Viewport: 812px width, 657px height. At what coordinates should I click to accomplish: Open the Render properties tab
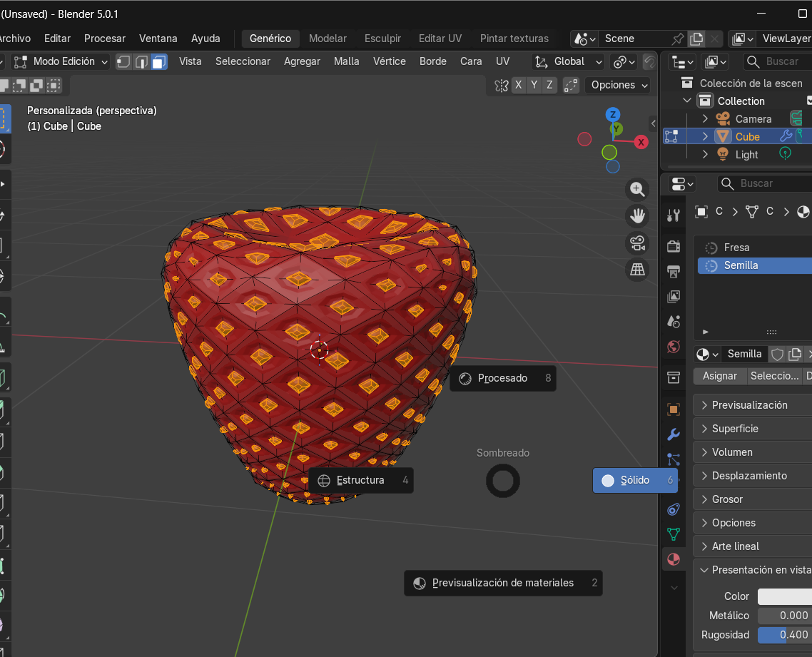tap(674, 246)
